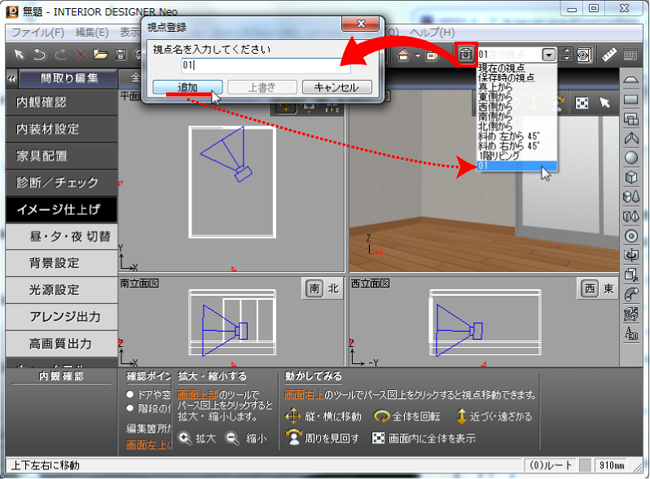Toggle elevation view to 南 (south)
Viewport: 650px width, 479px height.
click(x=312, y=289)
